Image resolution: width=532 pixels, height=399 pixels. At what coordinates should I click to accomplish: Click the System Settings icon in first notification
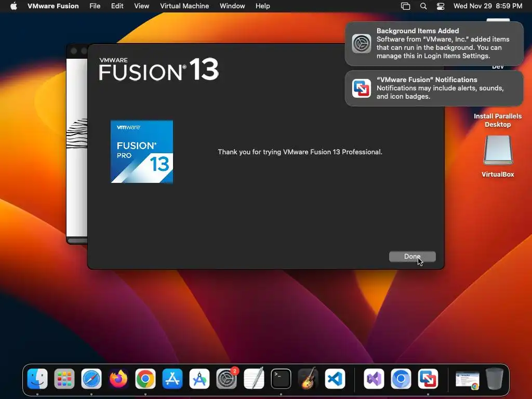(362, 44)
